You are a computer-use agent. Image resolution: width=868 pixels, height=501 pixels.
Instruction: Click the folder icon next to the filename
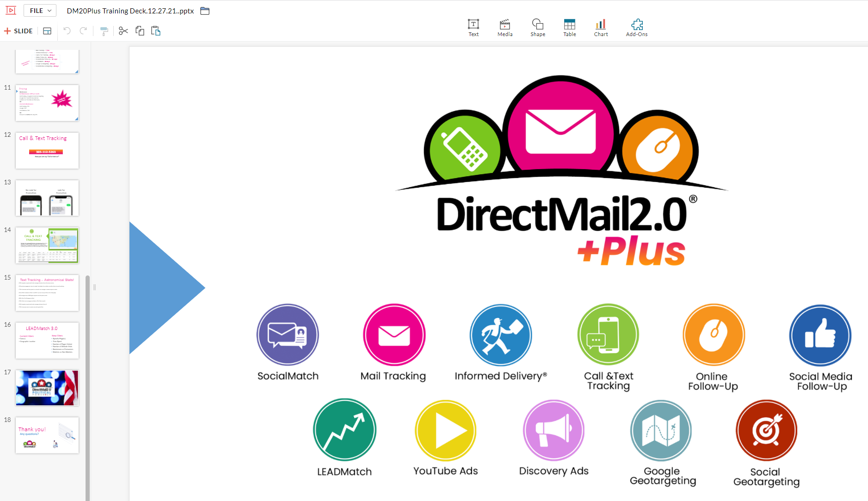tap(205, 11)
